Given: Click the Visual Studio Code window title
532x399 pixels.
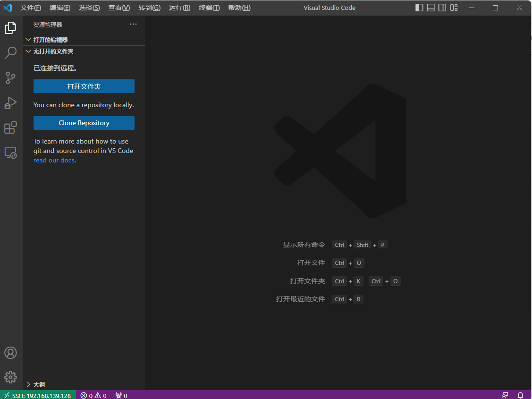Looking at the screenshot, I should point(329,8).
